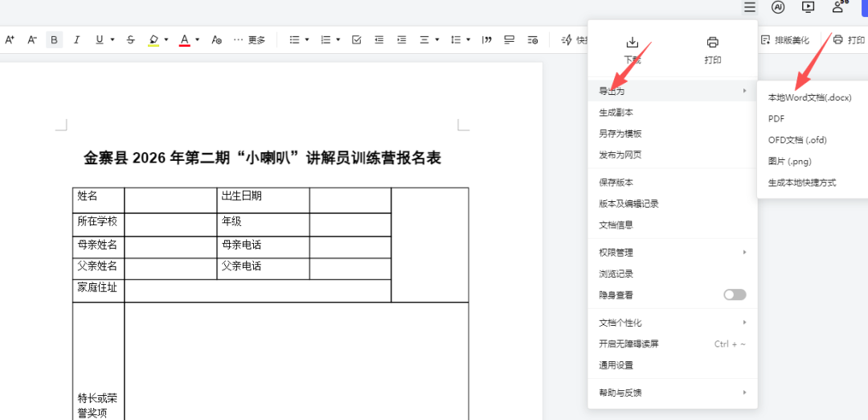Viewport: 868px width, 420px height.
Task: Expand 权限管理 submenu
Action: (x=673, y=252)
